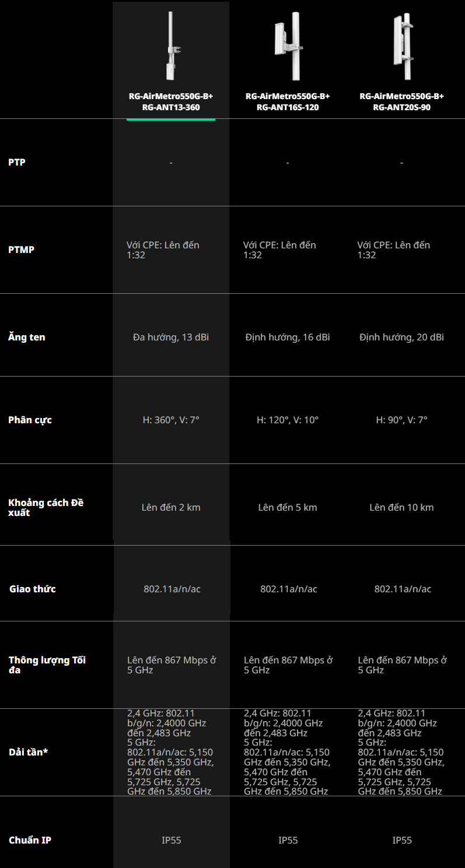Image resolution: width=465 pixels, height=868 pixels.
Task: Select the RG-AirMetro550G-B+ RG-ANT16S-120 column header
Action: (x=288, y=101)
